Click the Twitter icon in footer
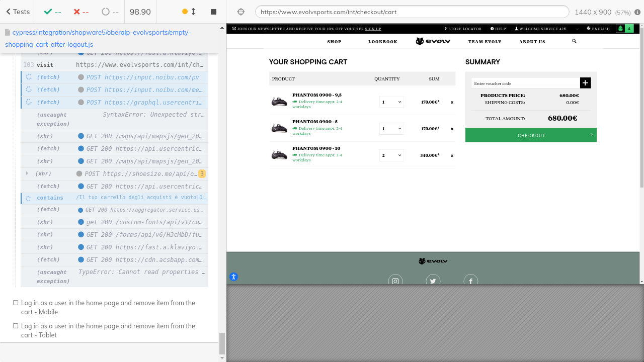This screenshot has width=644, height=362. 433,281
